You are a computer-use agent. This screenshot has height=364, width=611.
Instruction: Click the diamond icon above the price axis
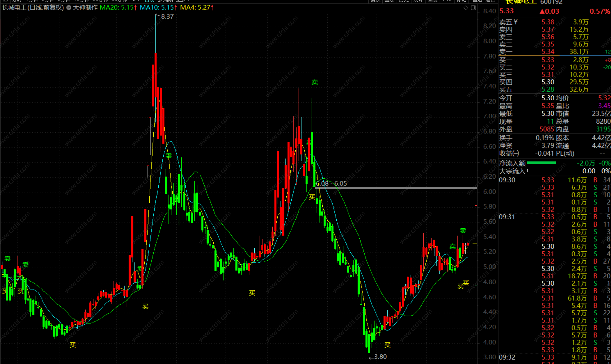(x=466, y=8)
